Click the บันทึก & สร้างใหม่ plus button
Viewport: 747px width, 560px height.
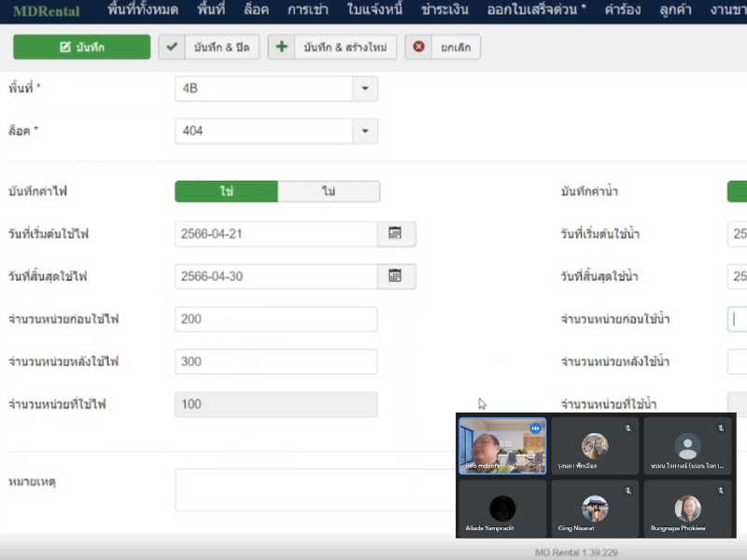coord(332,48)
